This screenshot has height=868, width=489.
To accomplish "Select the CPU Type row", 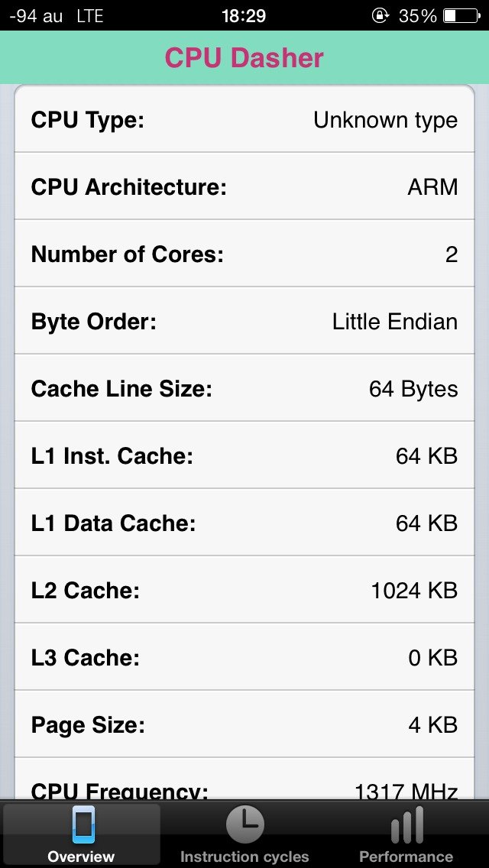I will (244, 120).
